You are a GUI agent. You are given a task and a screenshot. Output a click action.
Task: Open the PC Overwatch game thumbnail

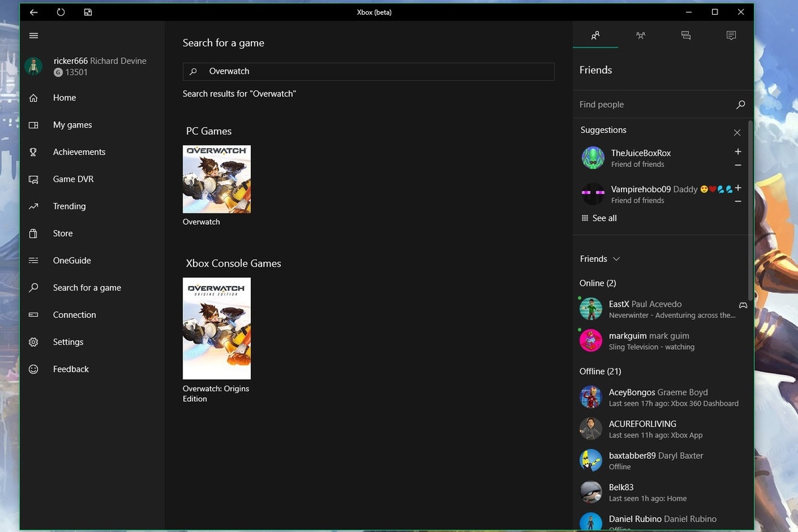click(217, 179)
